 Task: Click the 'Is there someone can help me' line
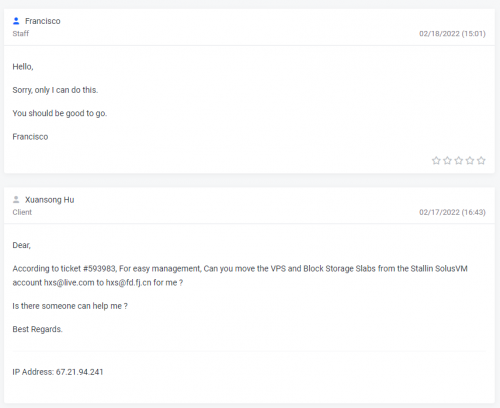tap(70, 306)
